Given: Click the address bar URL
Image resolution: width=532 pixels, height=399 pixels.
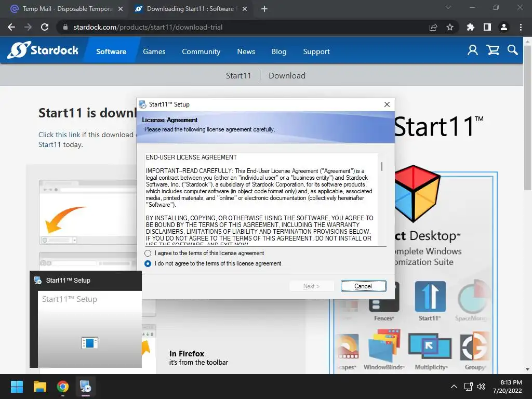Looking at the screenshot, I should click(x=148, y=27).
